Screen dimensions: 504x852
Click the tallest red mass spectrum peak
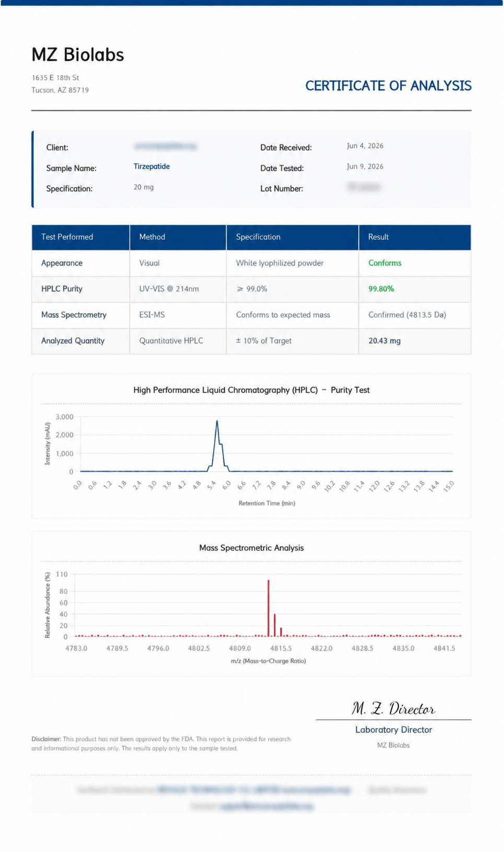(268, 608)
